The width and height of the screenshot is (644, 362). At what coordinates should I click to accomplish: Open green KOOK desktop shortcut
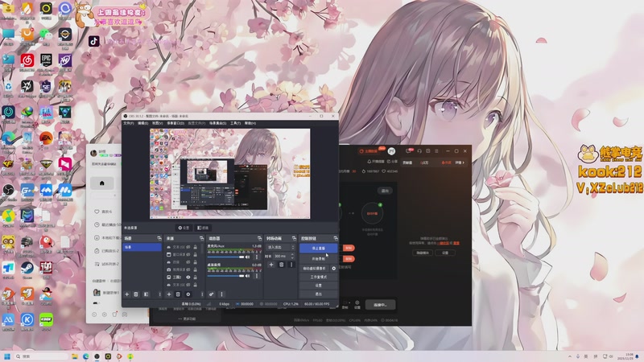46,321
